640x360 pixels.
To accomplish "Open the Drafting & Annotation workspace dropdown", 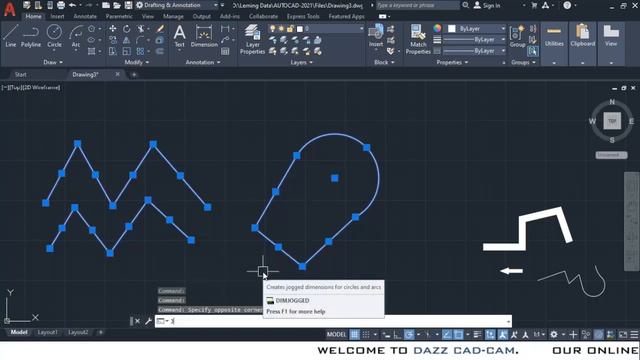I will (177, 5).
